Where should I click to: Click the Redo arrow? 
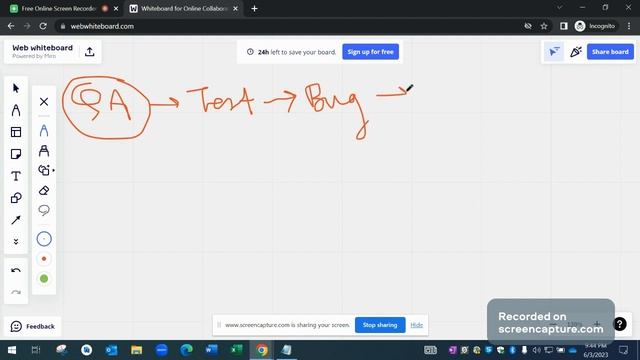click(x=16, y=292)
